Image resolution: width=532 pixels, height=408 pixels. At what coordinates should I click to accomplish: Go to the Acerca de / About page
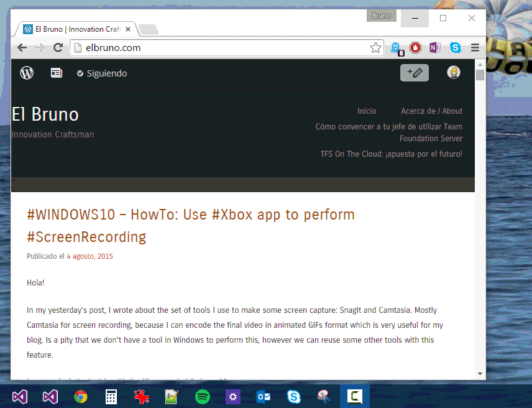click(431, 111)
